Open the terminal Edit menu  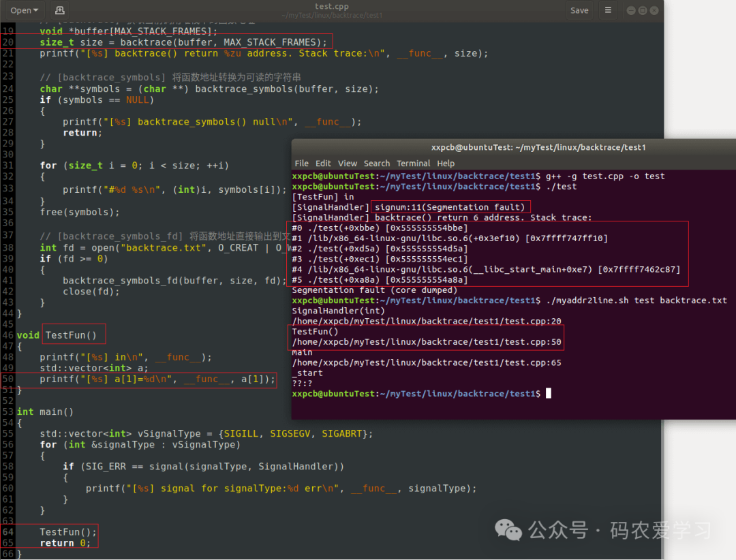(323, 164)
